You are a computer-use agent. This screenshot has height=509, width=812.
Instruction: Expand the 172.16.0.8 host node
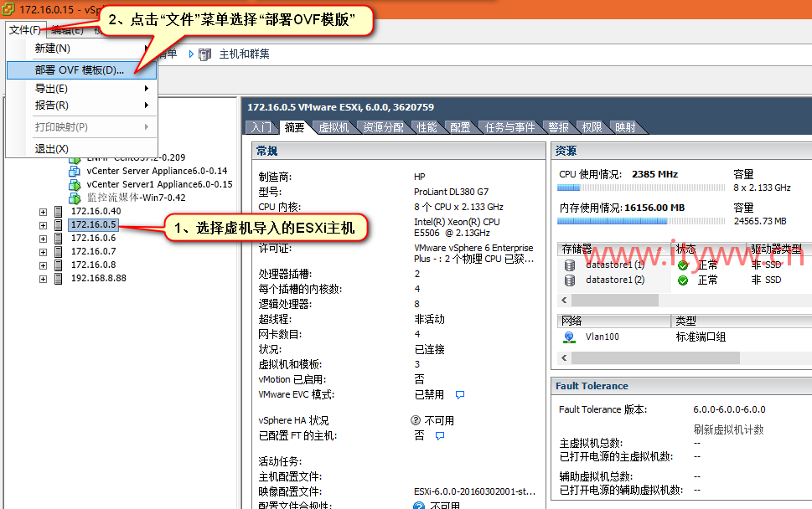[43, 266]
